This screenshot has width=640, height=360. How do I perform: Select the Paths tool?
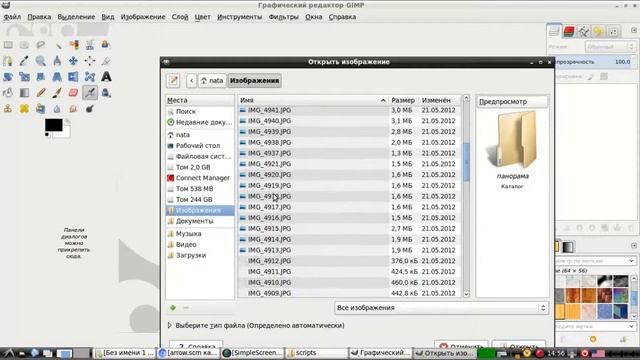click(x=8, y=61)
